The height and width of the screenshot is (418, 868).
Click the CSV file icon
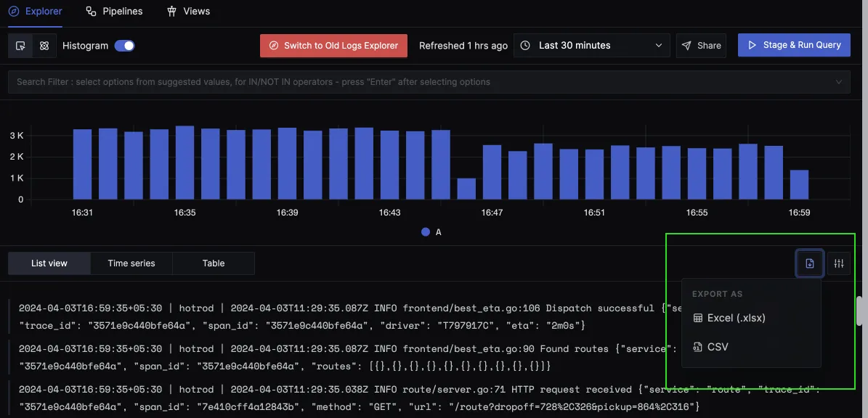coord(698,347)
